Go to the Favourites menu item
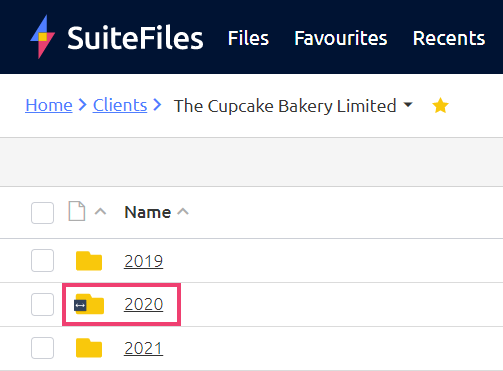Viewport: 503px width, 371px height. pyautogui.click(x=341, y=38)
